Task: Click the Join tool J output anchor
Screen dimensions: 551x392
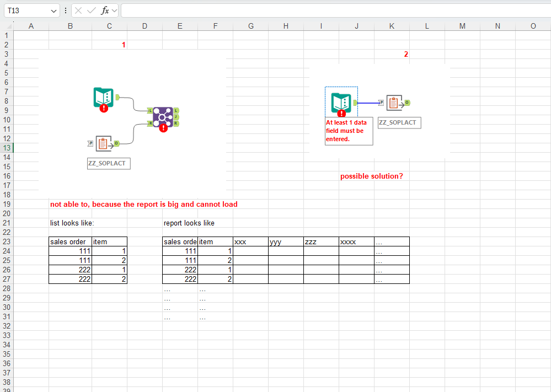Action: (x=176, y=117)
